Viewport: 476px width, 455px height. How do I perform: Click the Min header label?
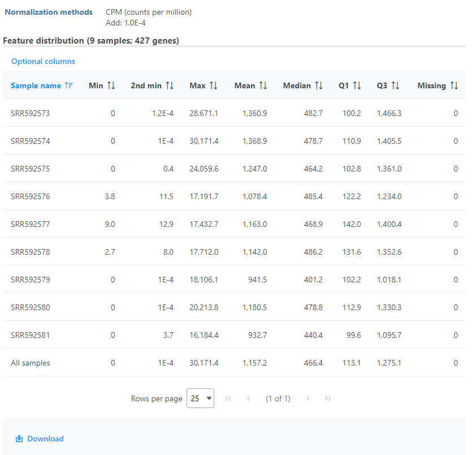pos(96,85)
